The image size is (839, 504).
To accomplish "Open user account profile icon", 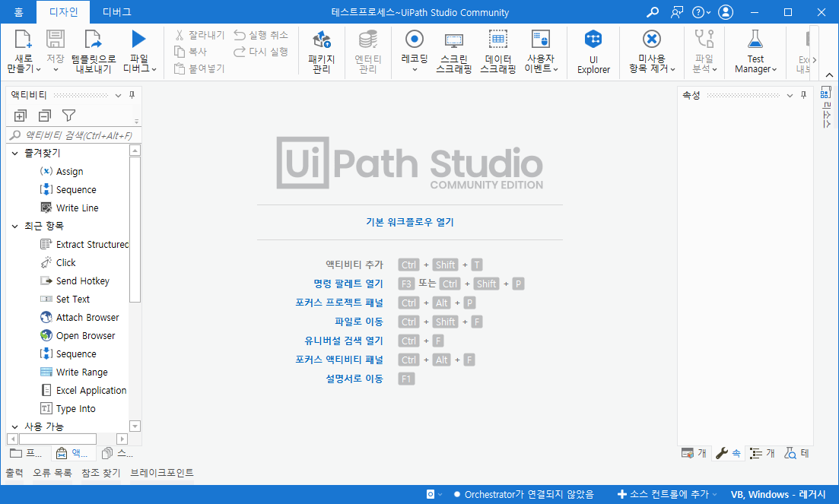I will click(x=726, y=12).
